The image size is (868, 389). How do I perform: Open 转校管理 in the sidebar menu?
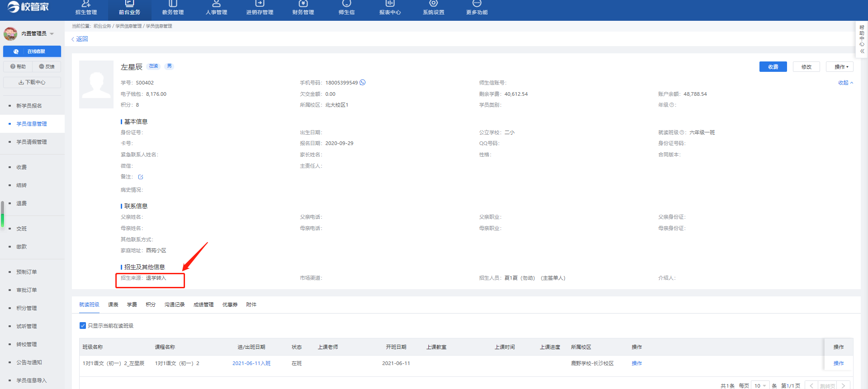[x=27, y=344]
